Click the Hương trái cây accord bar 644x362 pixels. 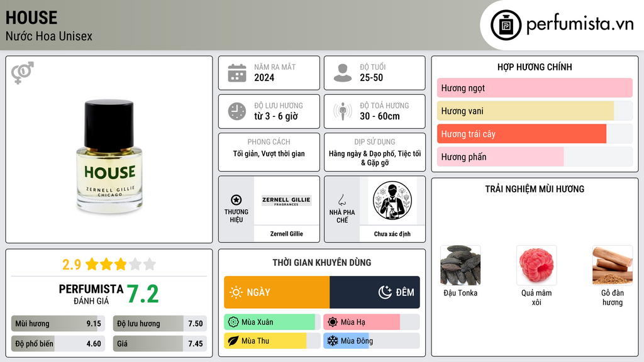[x=535, y=134]
